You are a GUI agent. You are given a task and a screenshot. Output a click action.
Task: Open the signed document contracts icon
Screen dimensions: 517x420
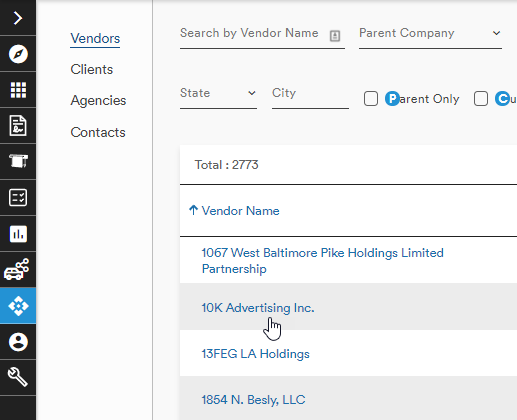tap(18, 126)
